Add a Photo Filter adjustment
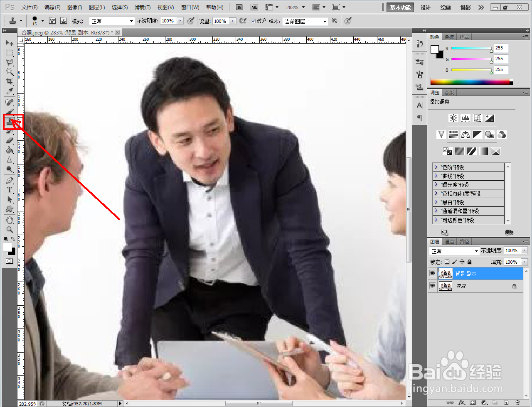Viewport: 532px width, 407px height. pos(490,135)
